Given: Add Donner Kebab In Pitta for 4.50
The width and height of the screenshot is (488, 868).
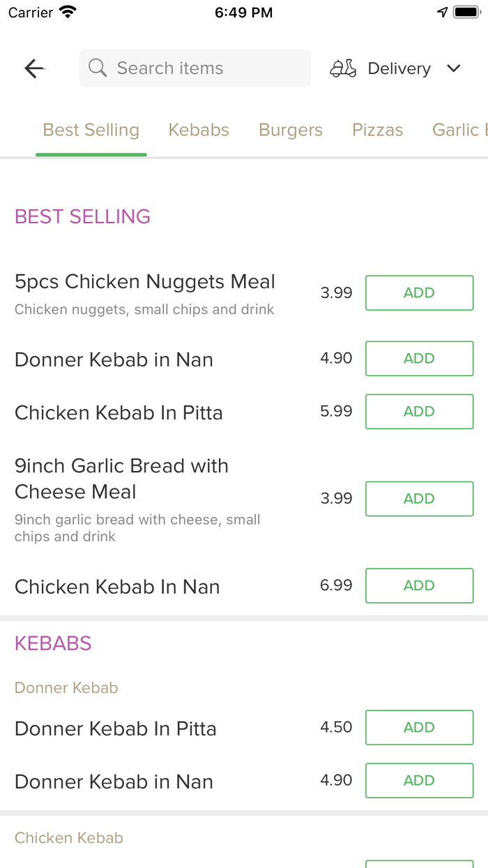Looking at the screenshot, I should 419,728.
